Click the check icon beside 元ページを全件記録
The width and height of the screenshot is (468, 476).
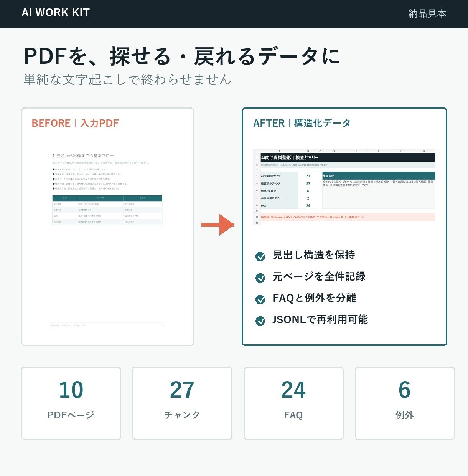coord(260,278)
